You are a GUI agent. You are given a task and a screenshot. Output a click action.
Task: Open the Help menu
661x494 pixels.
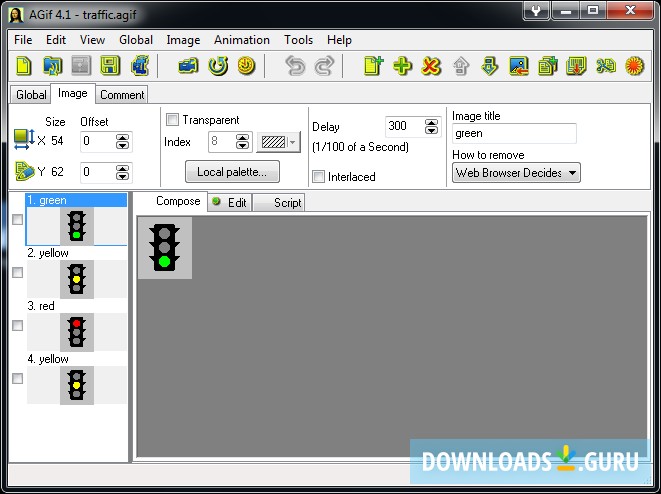(339, 40)
